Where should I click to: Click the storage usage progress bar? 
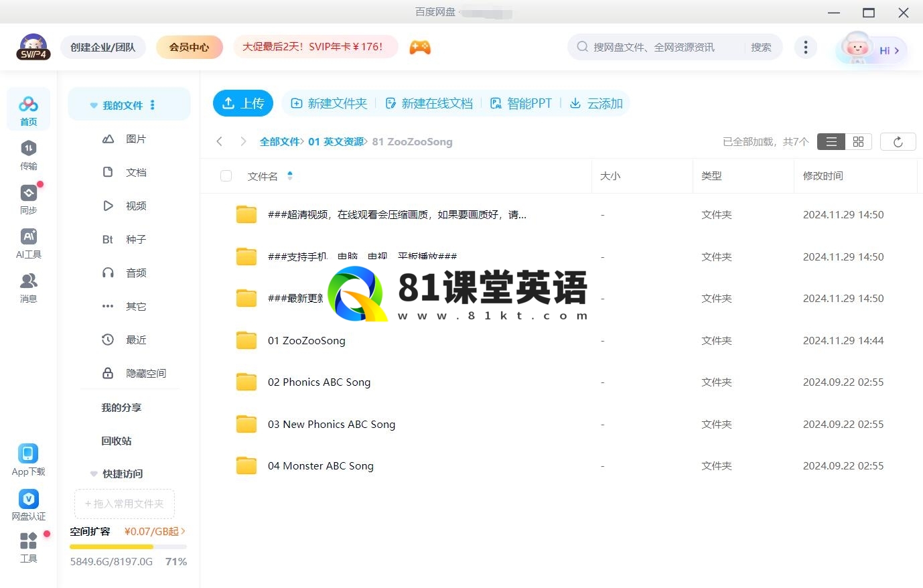pos(128,546)
